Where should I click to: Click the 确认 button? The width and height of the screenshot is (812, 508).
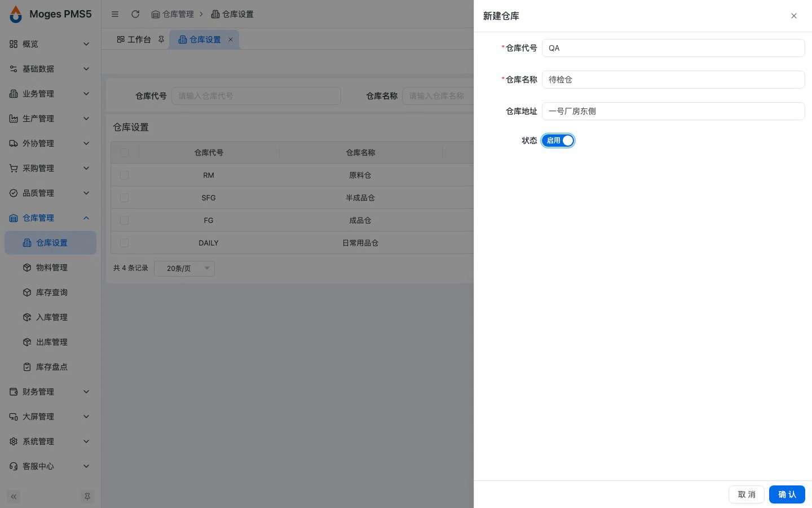[787, 494]
